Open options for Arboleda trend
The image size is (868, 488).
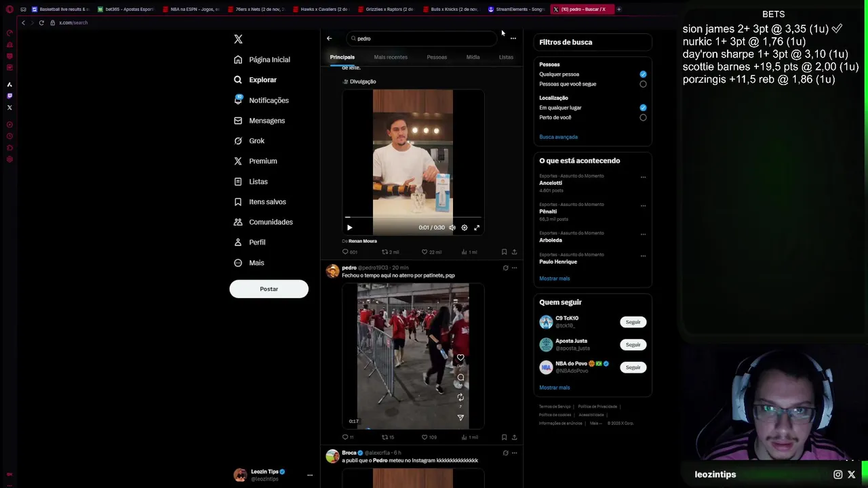coord(643,234)
